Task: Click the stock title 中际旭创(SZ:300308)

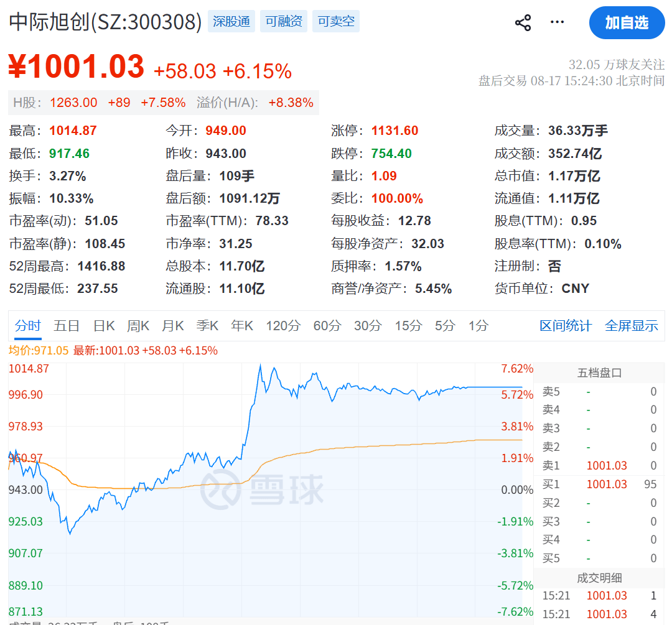Action: (x=105, y=22)
